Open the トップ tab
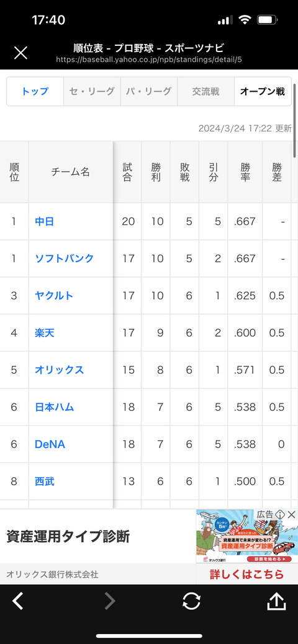298x644 pixels. point(35,92)
